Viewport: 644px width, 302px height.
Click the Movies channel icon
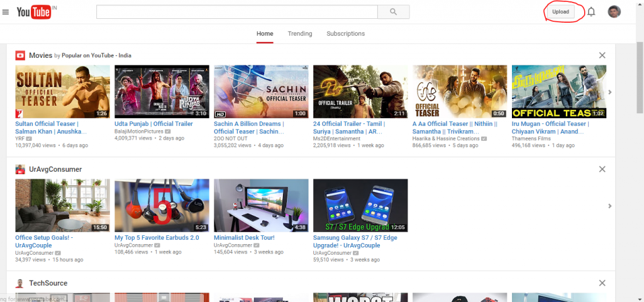pos(20,55)
